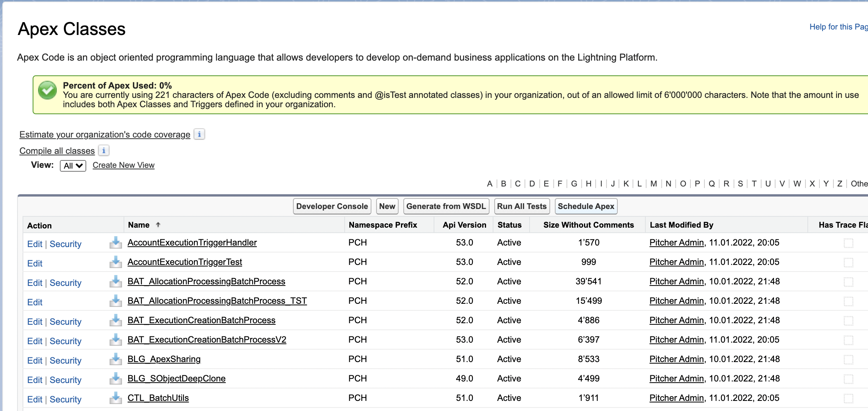Toggle trace flag checkbox for AccountExecutionTriggerHandler
This screenshot has width=868, height=411.
849,243
